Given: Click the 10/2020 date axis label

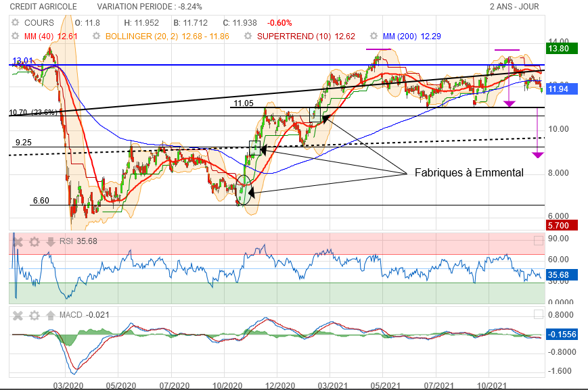Looking at the screenshot, I should click(227, 385).
